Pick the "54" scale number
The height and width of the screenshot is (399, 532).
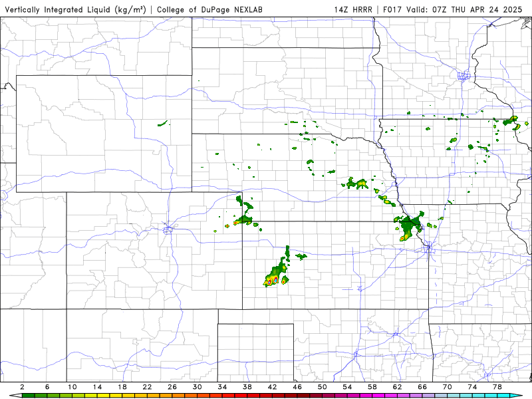click(x=347, y=387)
